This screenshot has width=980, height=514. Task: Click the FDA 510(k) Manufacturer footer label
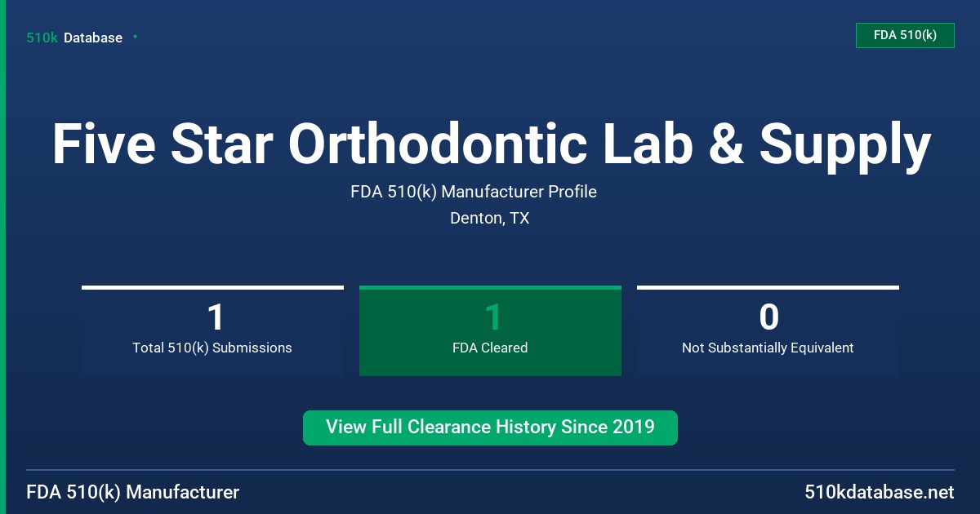click(133, 493)
